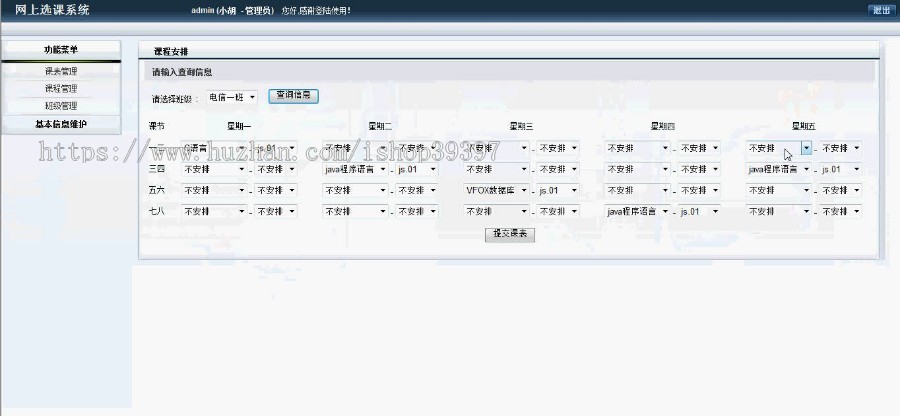Open the 电信一班 class selection dropdown
Screen dimensions: 900x416
click(232, 98)
